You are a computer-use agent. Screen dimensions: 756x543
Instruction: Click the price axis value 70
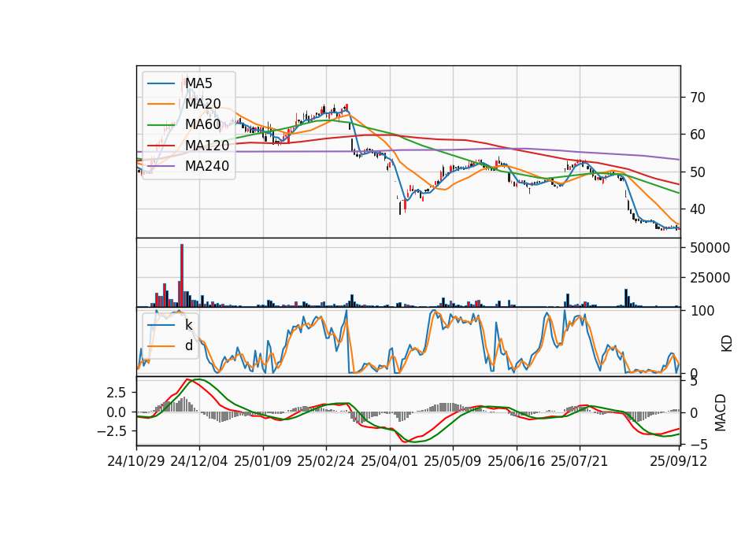pos(697,98)
